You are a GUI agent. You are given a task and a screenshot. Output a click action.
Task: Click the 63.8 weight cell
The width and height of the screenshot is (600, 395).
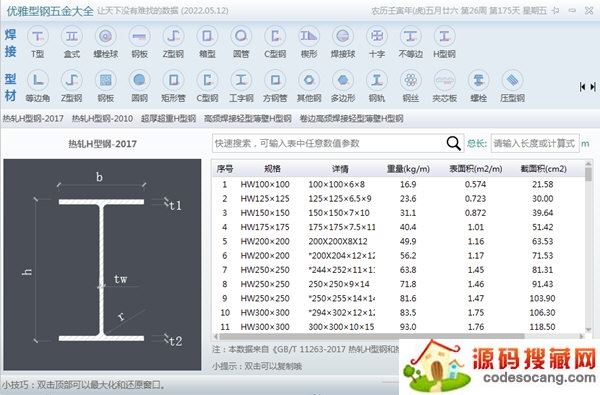[408, 270]
